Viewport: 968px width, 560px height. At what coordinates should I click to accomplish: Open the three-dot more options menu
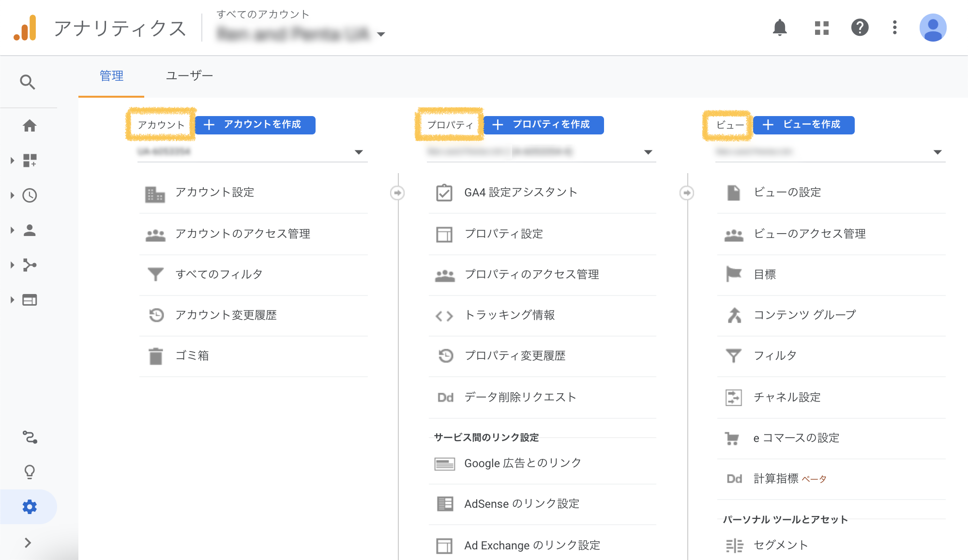click(x=894, y=28)
